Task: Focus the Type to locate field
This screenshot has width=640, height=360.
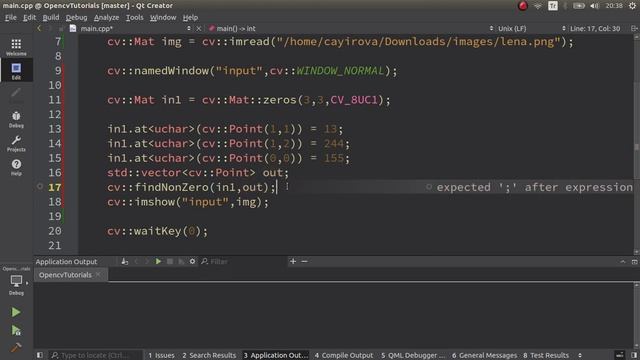Action: coord(95,355)
